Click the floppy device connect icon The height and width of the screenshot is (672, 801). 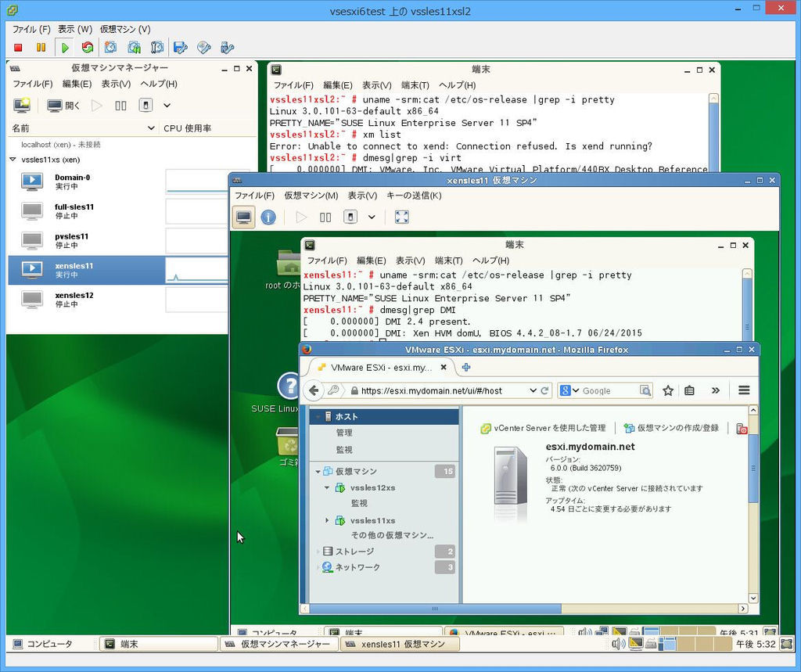click(181, 48)
